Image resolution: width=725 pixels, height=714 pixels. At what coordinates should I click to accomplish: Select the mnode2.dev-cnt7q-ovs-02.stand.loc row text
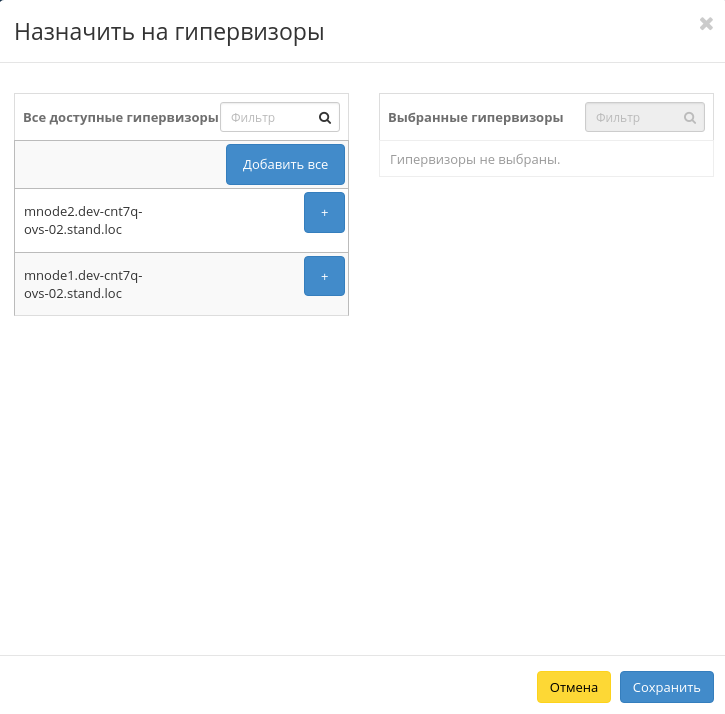point(83,221)
